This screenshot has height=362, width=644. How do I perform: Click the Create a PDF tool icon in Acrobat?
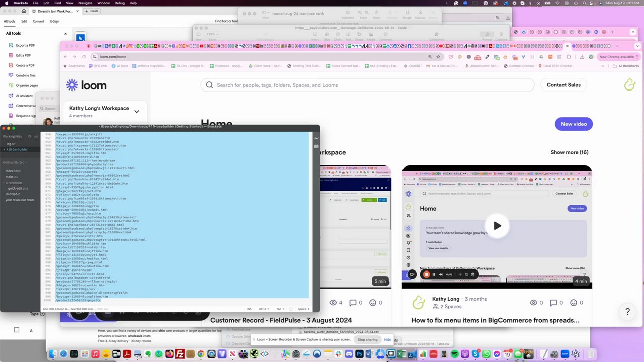11,65
